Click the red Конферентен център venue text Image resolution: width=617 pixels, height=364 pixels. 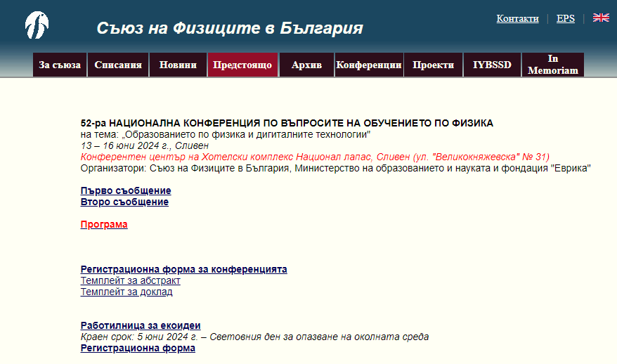(315, 157)
